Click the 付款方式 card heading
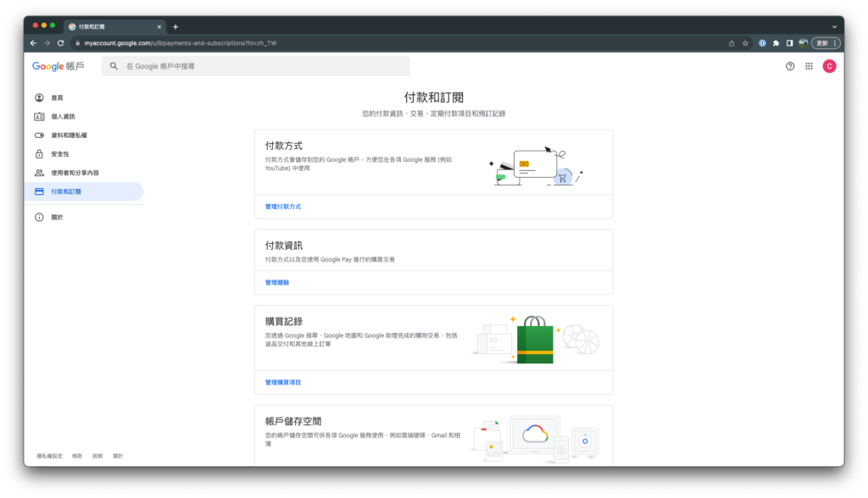Image resolution: width=868 pixels, height=498 pixels. click(x=284, y=146)
